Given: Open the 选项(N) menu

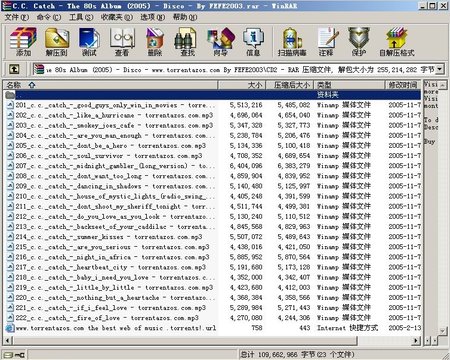Looking at the screenshot, I should tap(152, 17).
